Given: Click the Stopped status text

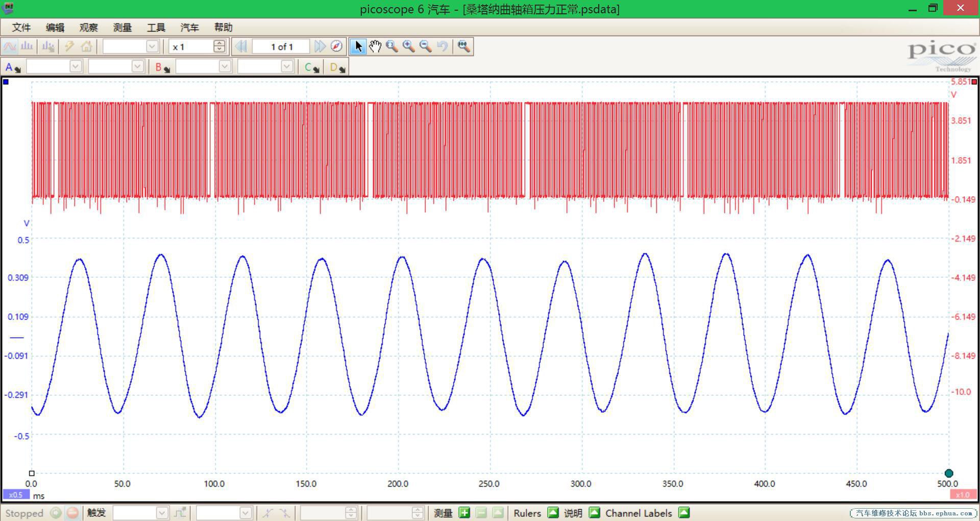Looking at the screenshot, I should tap(24, 513).
